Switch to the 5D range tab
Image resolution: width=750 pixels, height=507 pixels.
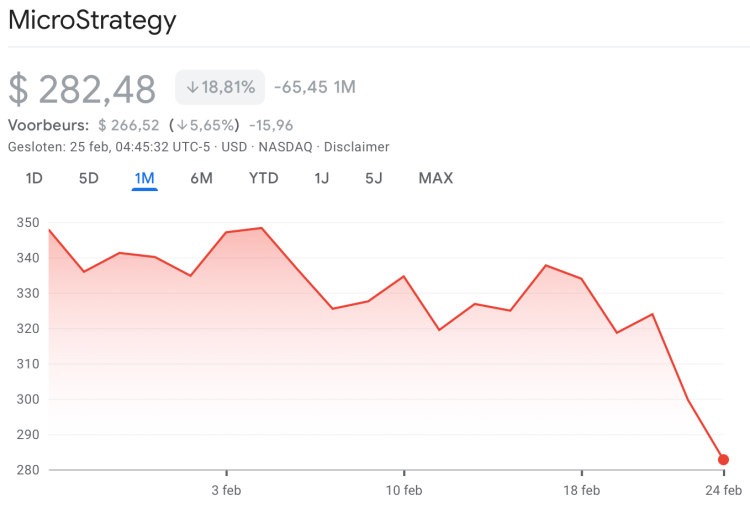[x=89, y=178]
